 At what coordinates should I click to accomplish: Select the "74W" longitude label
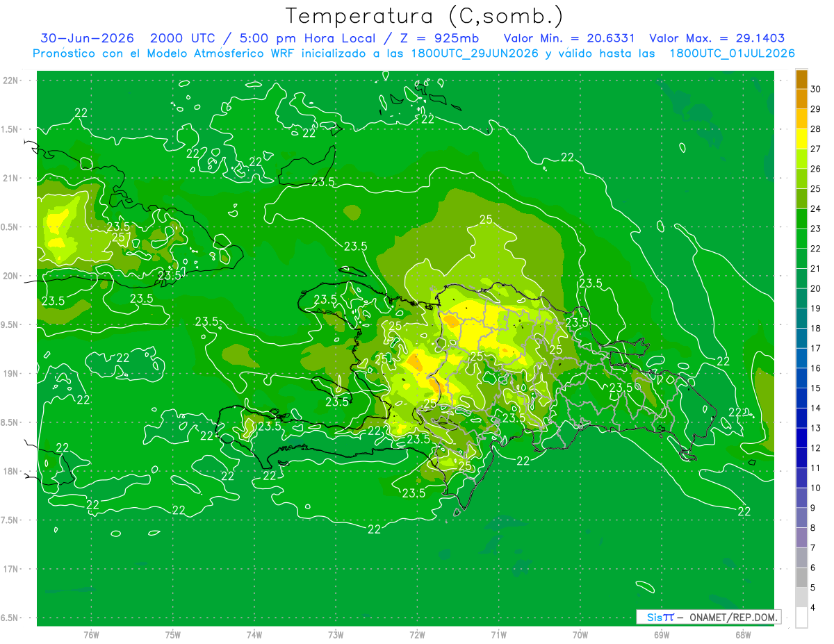pyautogui.click(x=254, y=634)
